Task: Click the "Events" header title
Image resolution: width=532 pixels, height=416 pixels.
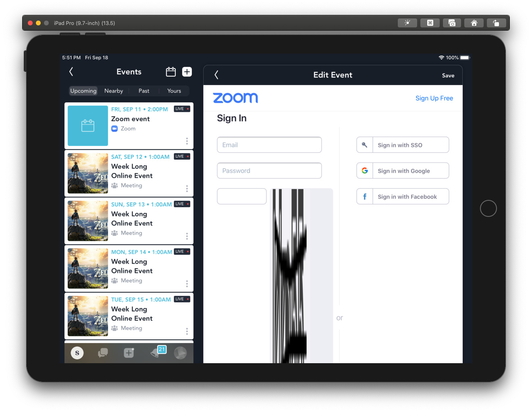Action: tap(129, 72)
